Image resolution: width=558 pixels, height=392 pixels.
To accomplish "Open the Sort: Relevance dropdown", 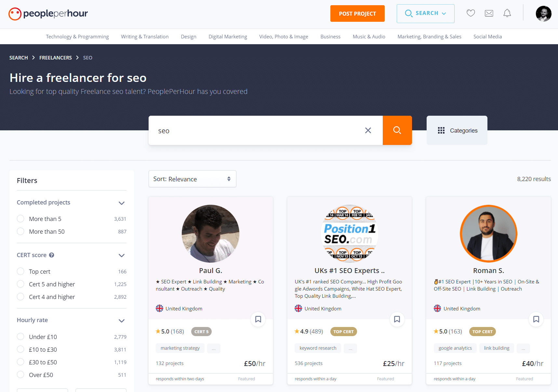I will (192, 179).
